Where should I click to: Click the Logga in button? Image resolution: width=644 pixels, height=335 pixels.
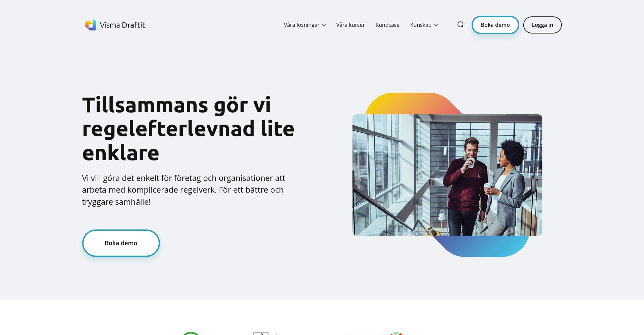(542, 25)
